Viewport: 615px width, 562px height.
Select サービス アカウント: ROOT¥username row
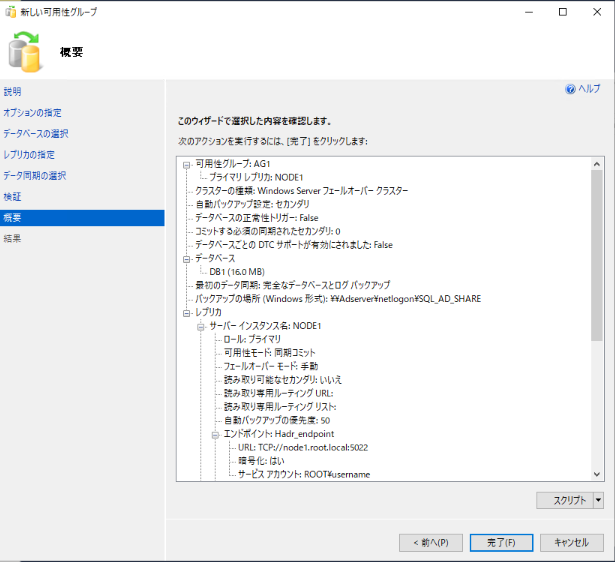coord(304,475)
